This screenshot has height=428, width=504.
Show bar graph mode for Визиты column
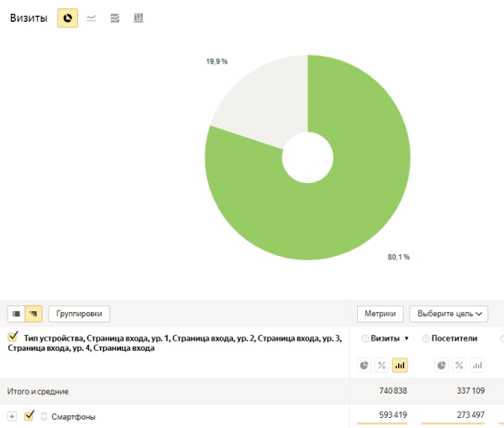(399, 365)
